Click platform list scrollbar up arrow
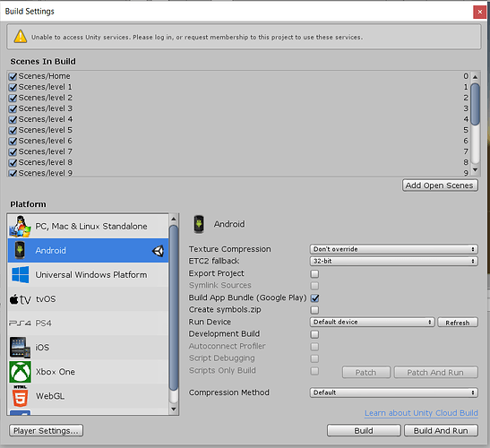The height and width of the screenshot is (448, 490). pos(174,219)
